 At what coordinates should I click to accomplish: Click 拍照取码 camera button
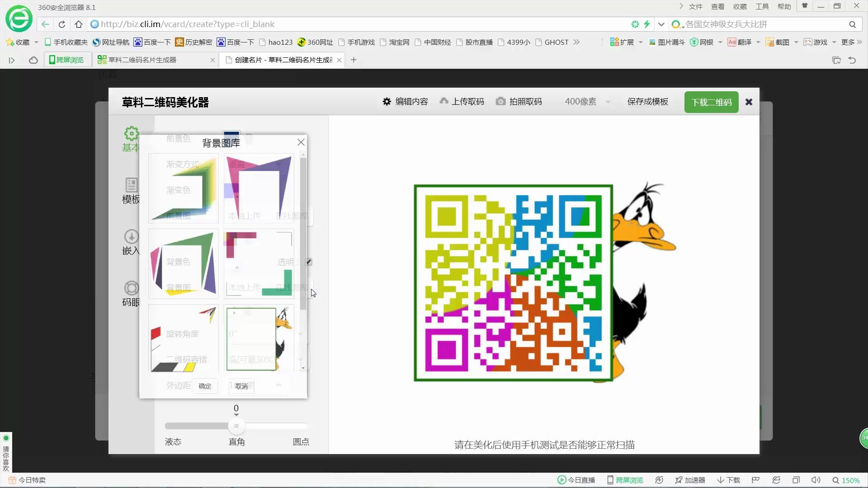(519, 102)
